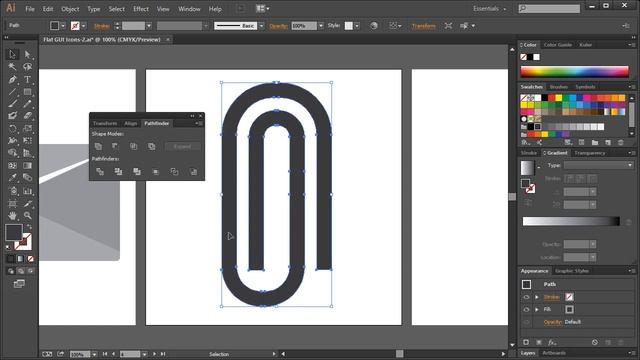
Task: Open the Object menu
Action: click(x=70, y=9)
